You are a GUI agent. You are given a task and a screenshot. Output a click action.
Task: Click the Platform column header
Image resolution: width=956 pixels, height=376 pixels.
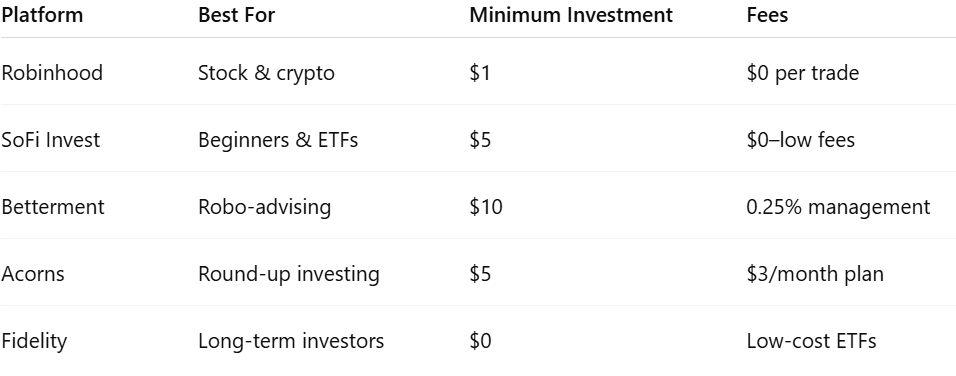[42, 15]
